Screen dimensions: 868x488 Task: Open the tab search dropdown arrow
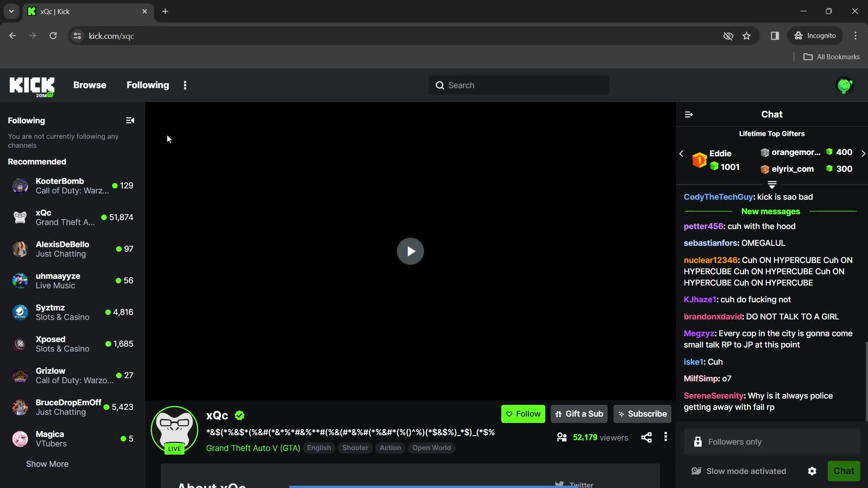pyautogui.click(x=11, y=11)
